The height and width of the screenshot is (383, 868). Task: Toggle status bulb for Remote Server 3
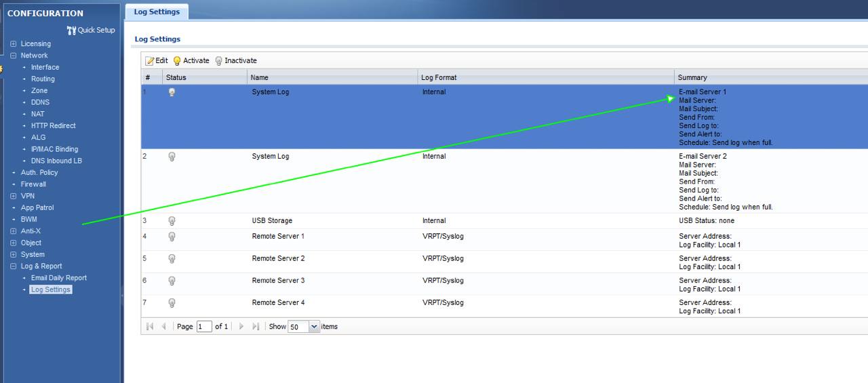tap(172, 281)
